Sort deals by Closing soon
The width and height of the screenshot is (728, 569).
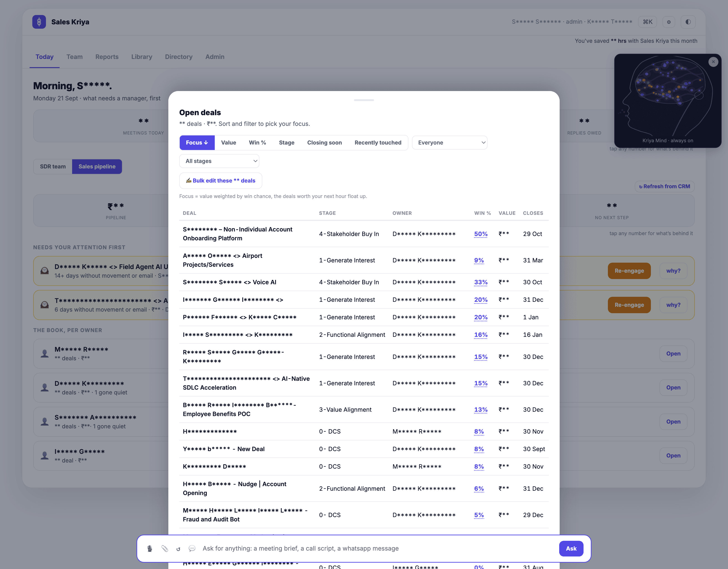(x=324, y=143)
